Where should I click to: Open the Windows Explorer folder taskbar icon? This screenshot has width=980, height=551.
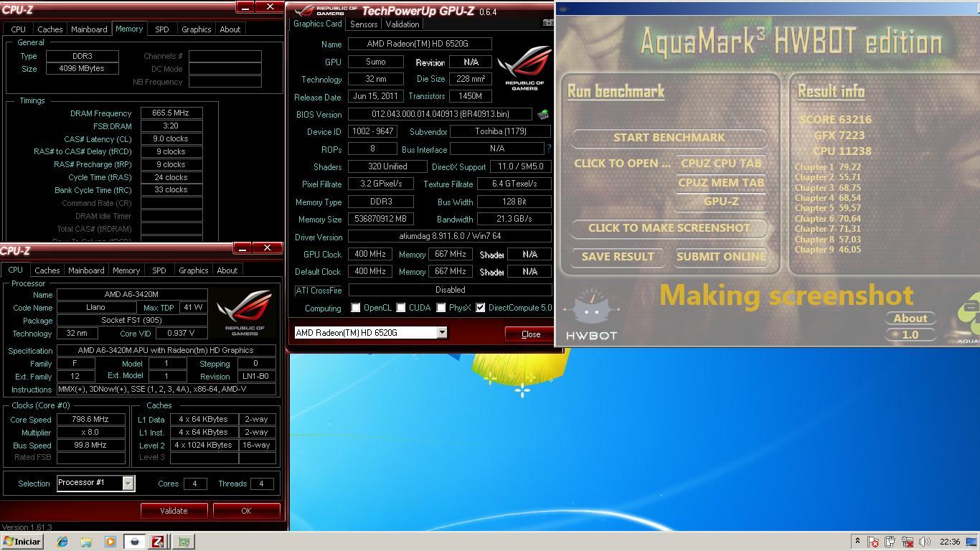pyautogui.click(x=86, y=542)
